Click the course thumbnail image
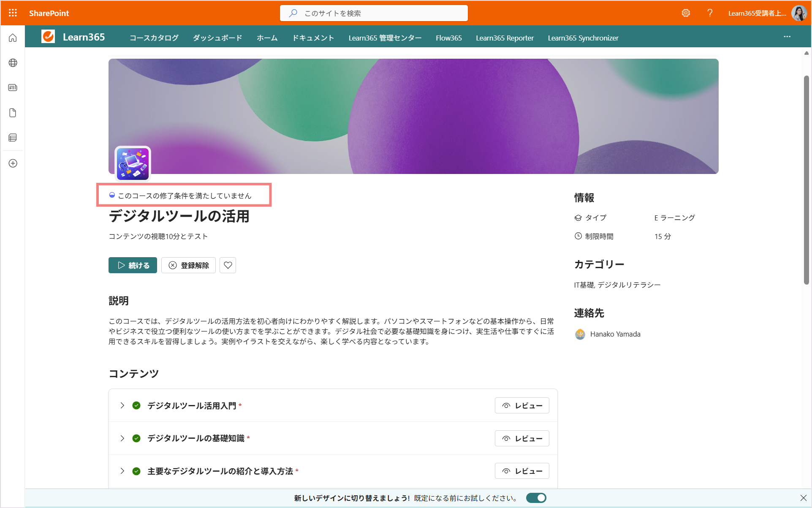Viewport: 812px width, 508px height. (133, 164)
